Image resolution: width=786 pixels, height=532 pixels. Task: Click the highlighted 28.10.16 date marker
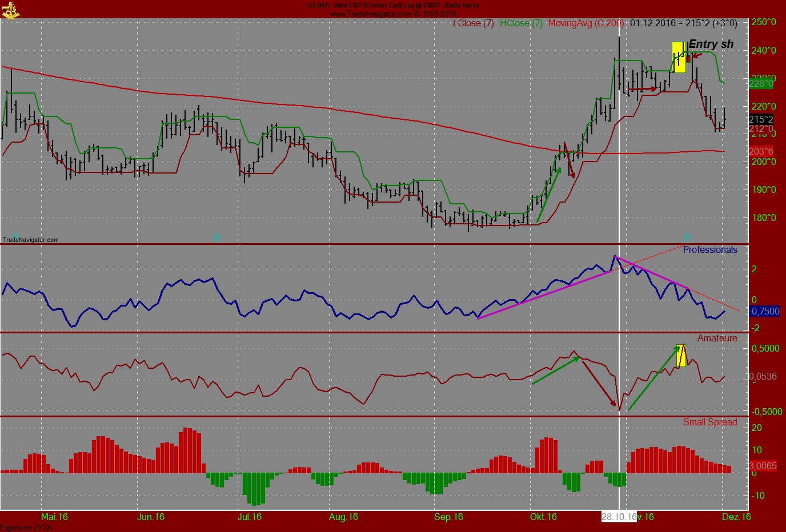(x=619, y=518)
